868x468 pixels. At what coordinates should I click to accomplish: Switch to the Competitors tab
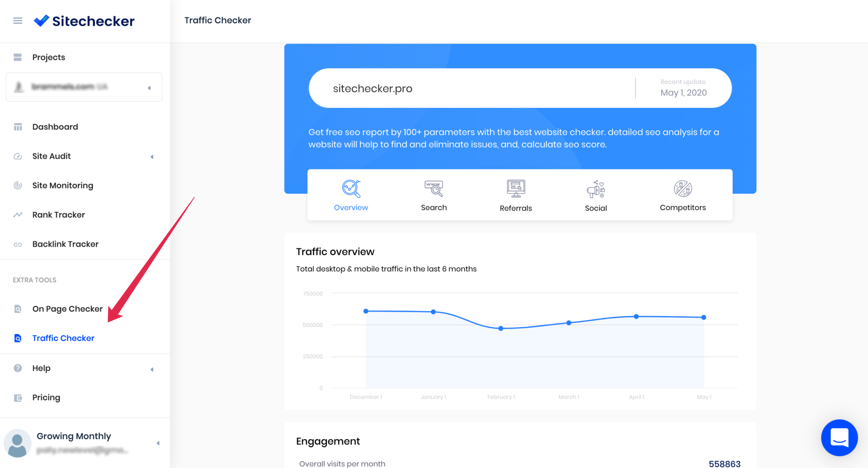point(683,195)
